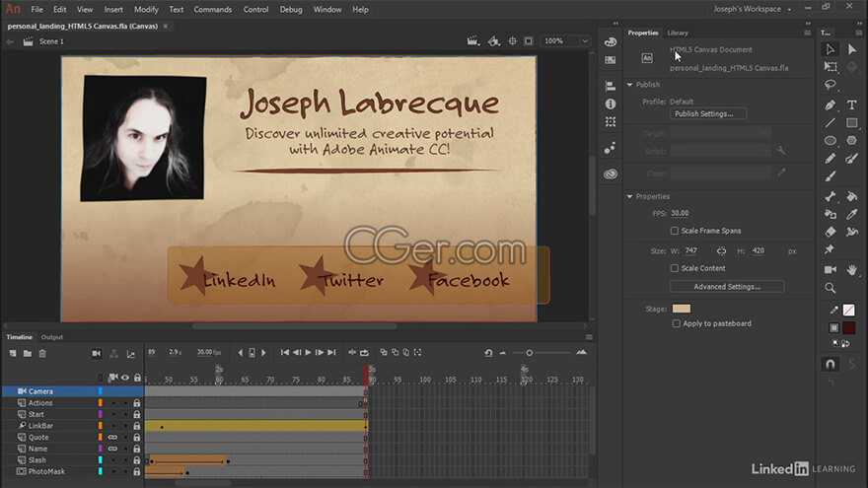Viewport: 868px width, 488px height.
Task: Select the Ink Bottle tool
Action: coord(831,214)
